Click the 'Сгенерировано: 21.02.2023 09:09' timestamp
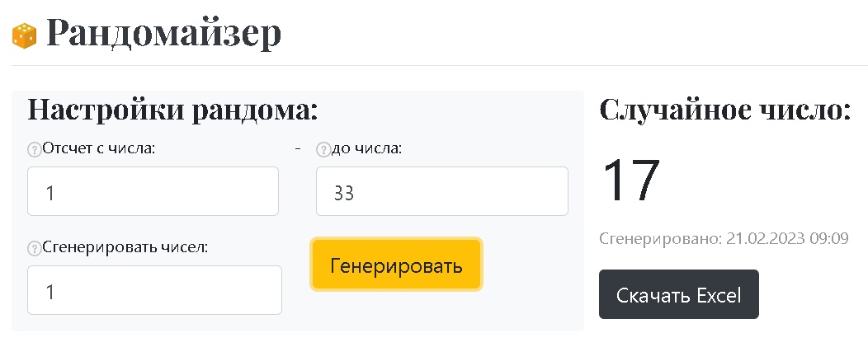This screenshot has height=347, width=868. (724, 239)
